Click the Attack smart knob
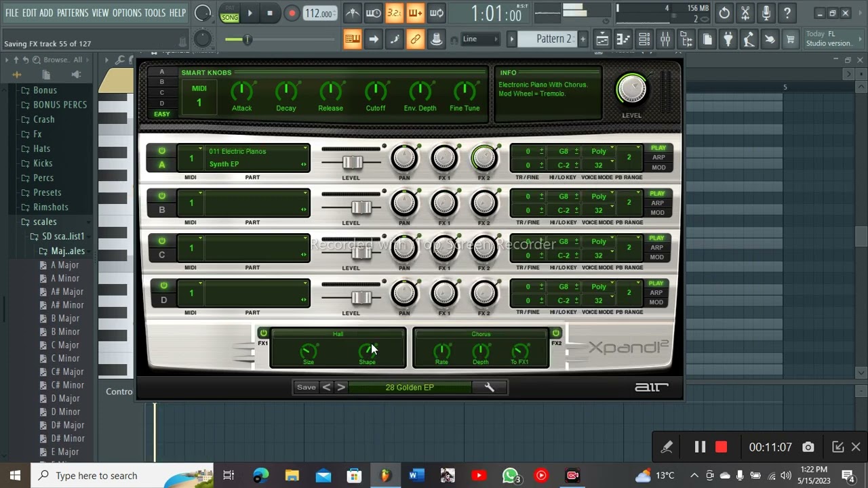The height and width of the screenshot is (488, 868). pos(241,90)
